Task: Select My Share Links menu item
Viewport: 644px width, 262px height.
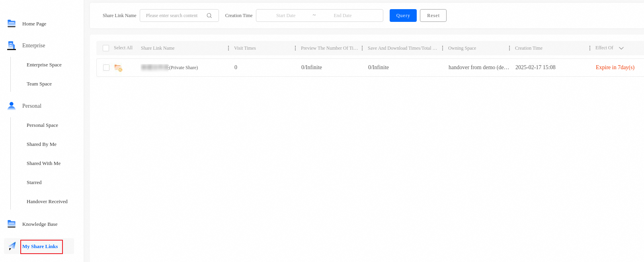Action: pyautogui.click(x=40, y=246)
